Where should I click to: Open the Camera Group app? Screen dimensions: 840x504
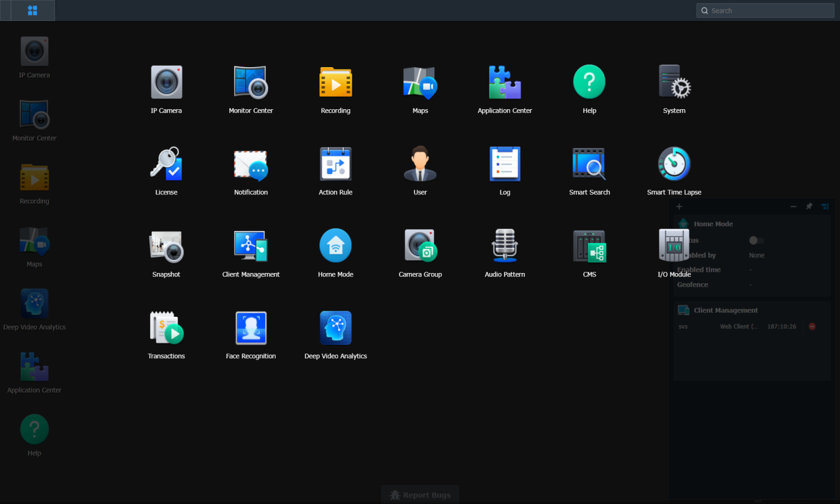(420, 245)
